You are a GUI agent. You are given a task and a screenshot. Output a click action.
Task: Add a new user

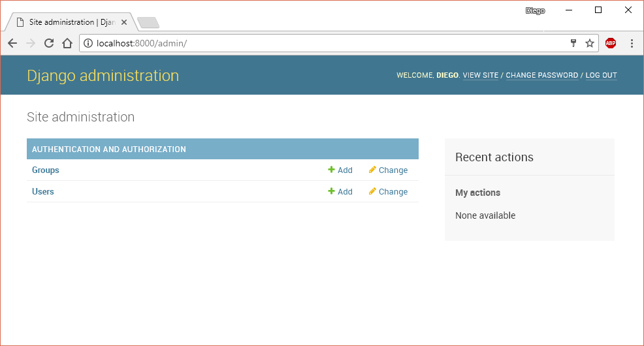340,192
